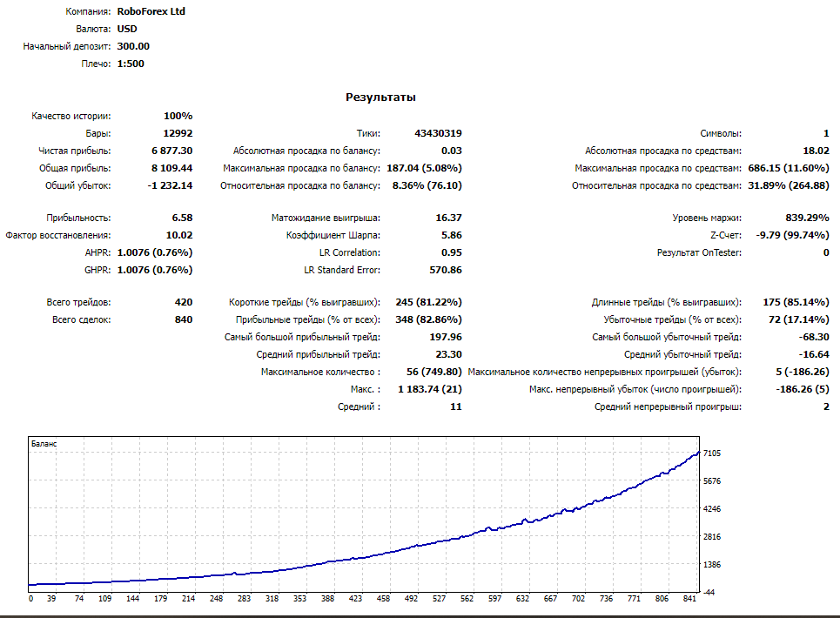840x618 pixels.
Task: Select the AHPR value 1.0076 (0.76%)
Action: click(x=155, y=252)
